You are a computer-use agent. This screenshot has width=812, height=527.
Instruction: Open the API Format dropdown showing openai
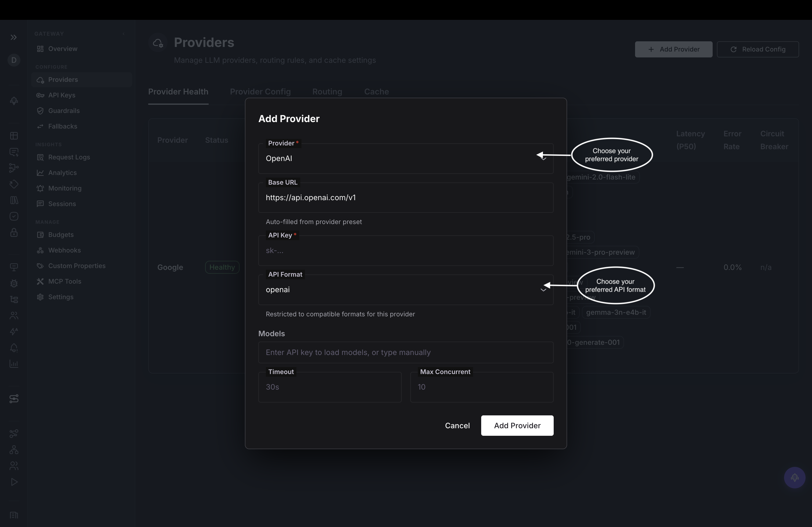(406, 290)
